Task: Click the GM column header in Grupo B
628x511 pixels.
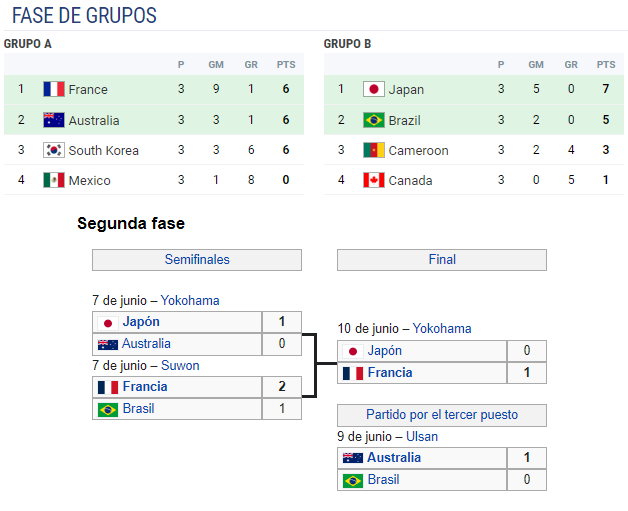Action: pyautogui.click(x=536, y=65)
